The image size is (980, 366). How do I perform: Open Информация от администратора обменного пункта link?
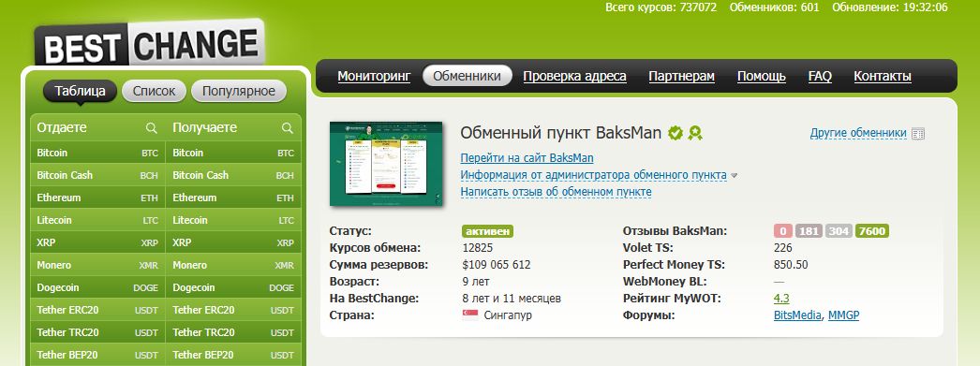[593, 175]
